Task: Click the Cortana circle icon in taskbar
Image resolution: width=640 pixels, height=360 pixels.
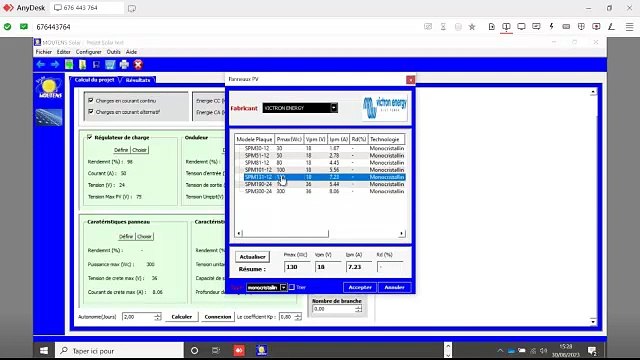Action: coord(194,351)
